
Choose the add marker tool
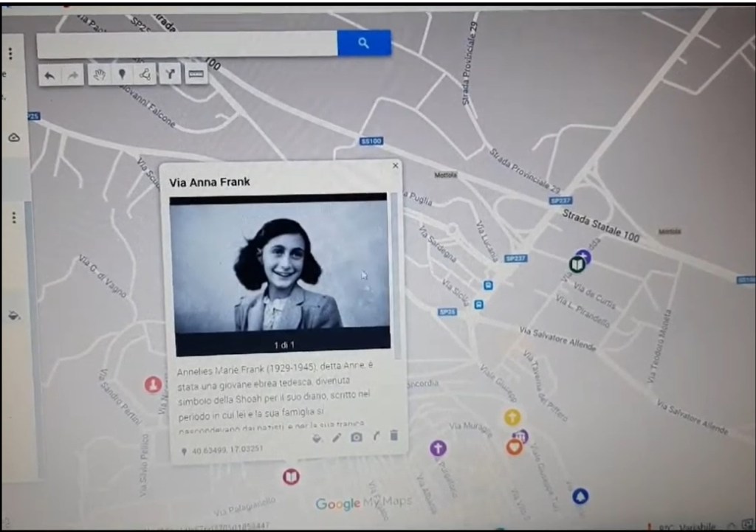[x=122, y=75]
